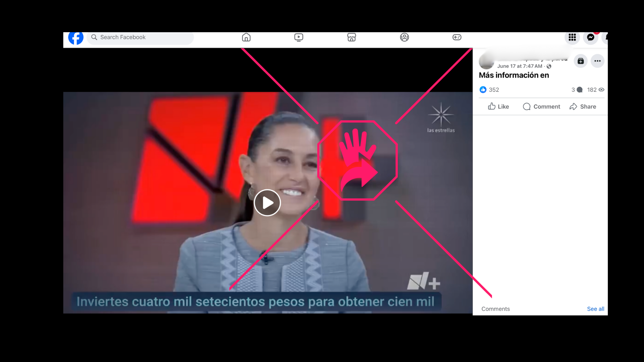Open the post options three-dot menu

coord(597,61)
